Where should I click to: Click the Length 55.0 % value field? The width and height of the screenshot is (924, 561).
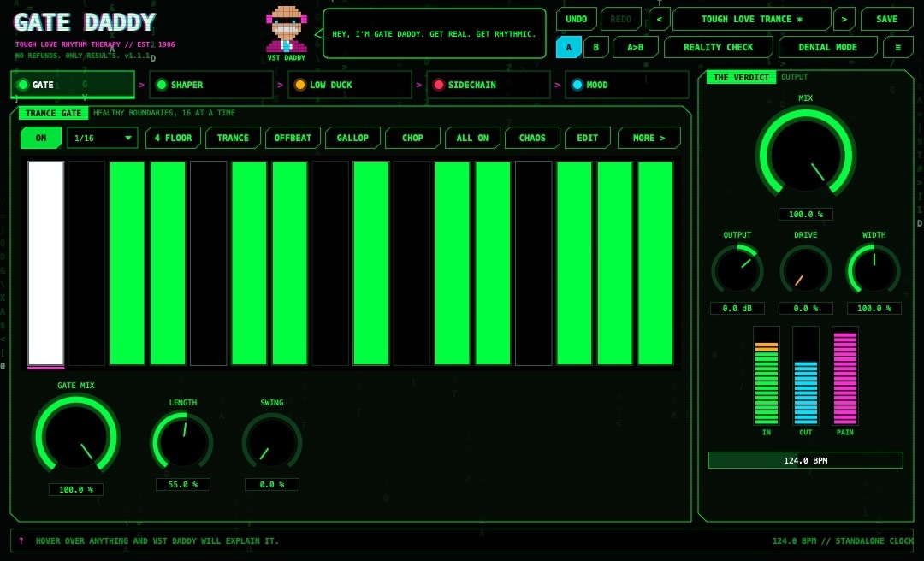tap(183, 484)
